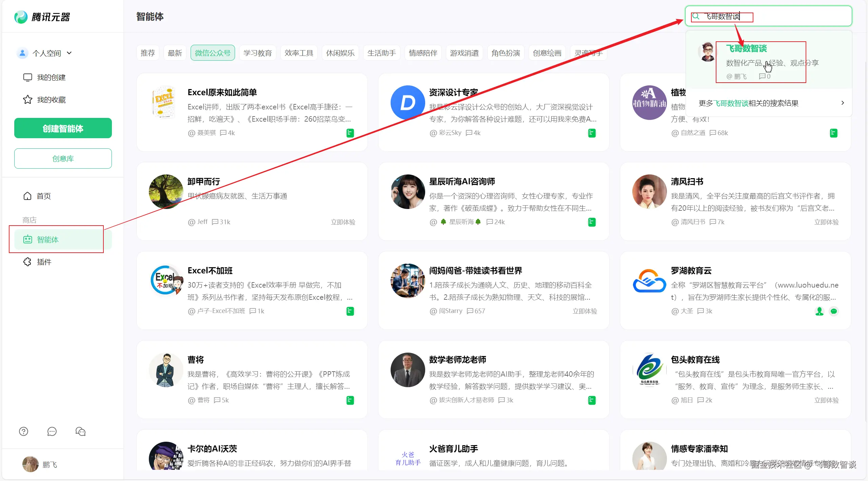Open the 插件 store menu item
Viewport: 868px width, 481px height.
coord(44,262)
